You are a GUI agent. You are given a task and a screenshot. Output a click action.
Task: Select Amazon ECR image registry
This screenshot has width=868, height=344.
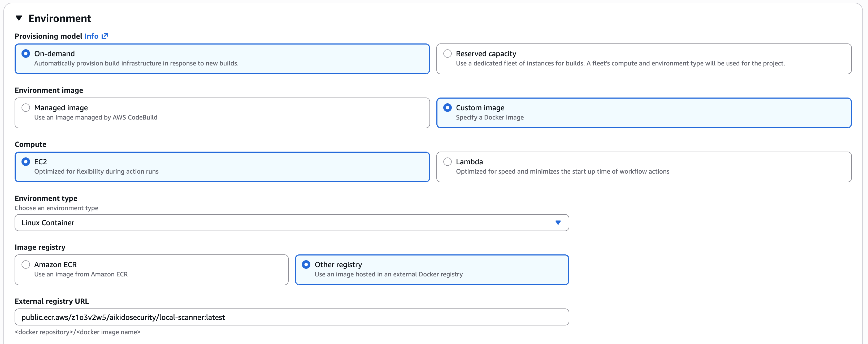point(26,264)
